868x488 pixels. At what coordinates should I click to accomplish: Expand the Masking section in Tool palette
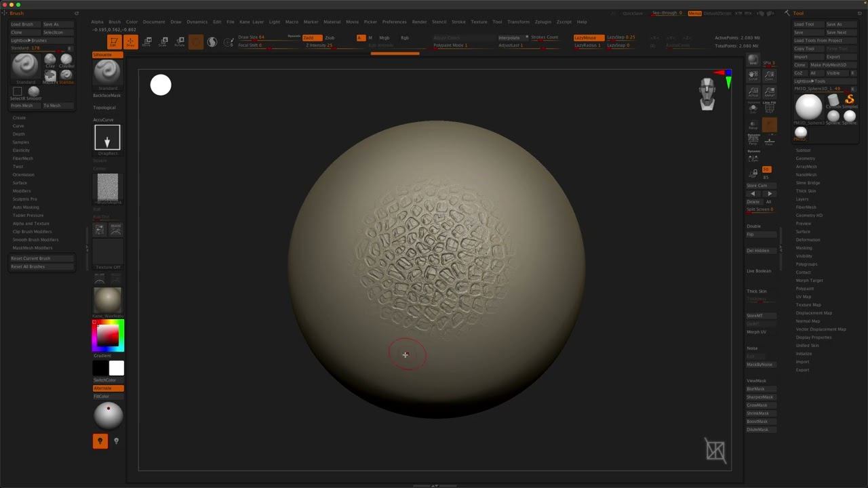(x=804, y=248)
